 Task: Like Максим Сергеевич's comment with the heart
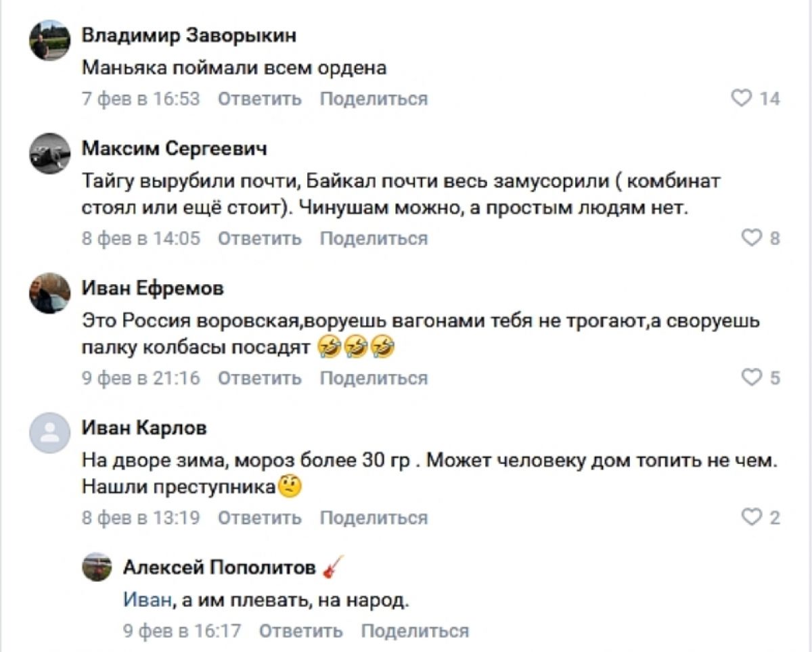[751, 238]
